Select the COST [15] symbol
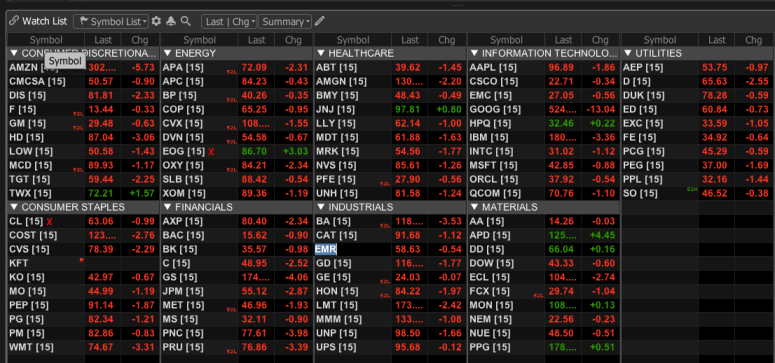The height and width of the screenshot is (363, 775). coord(33,235)
